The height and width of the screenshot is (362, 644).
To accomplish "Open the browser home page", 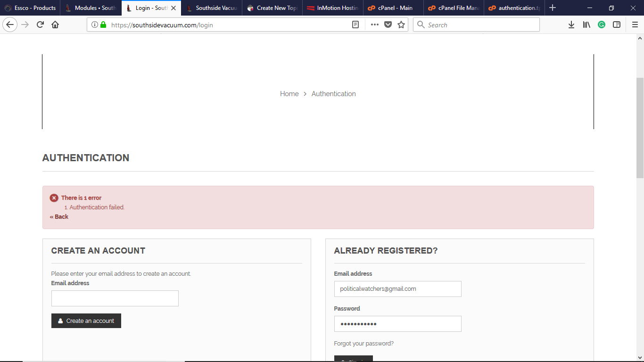I will (55, 25).
